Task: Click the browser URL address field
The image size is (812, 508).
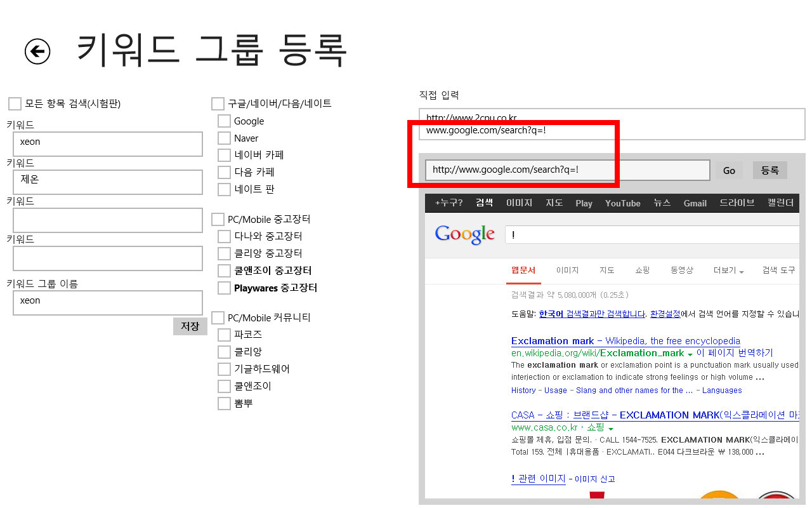Action: click(567, 170)
